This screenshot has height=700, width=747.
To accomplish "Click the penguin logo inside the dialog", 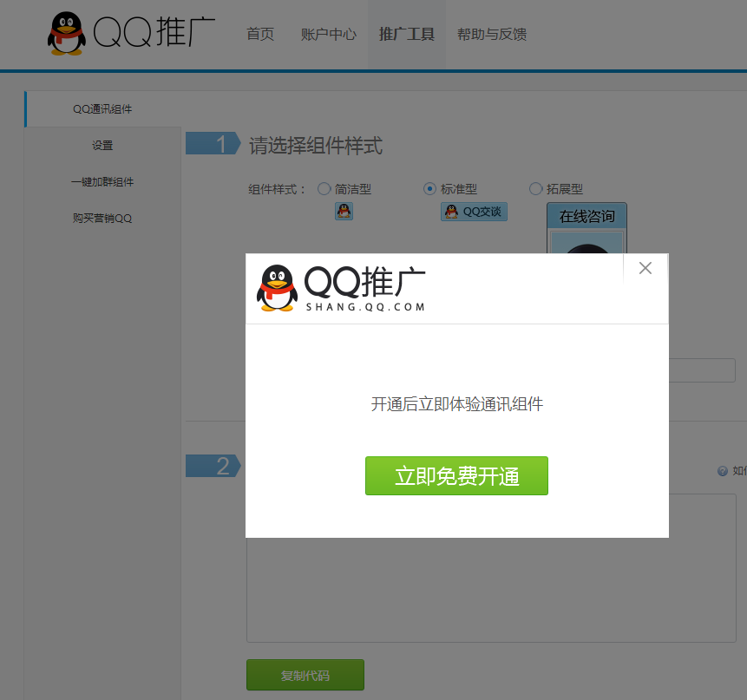I will [x=277, y=288].
